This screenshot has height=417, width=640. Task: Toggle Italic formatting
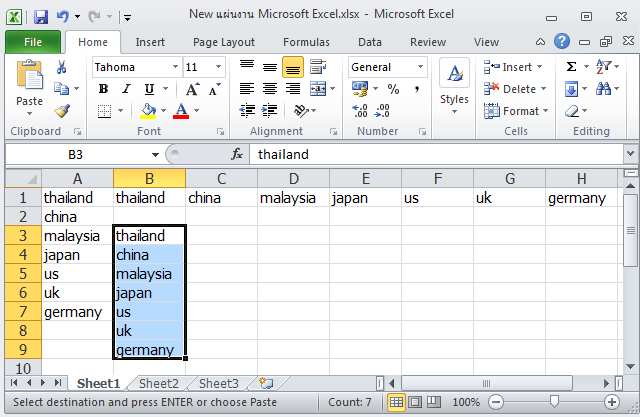coord(124,89)
